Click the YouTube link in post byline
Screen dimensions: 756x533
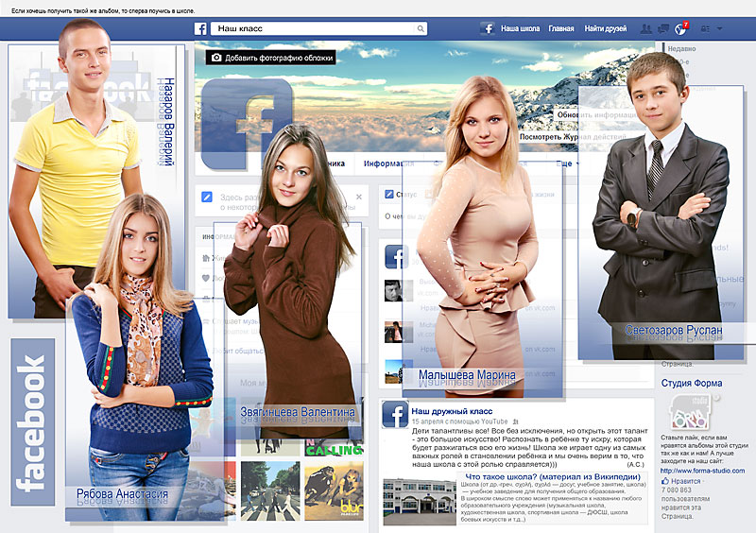point(494,421)
